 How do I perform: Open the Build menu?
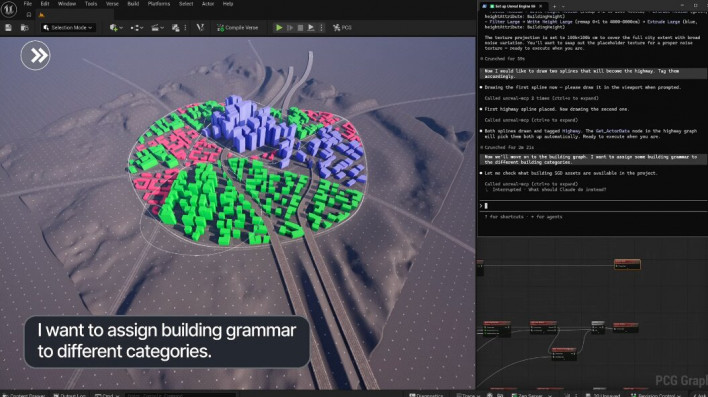pyautogui.click(x=133, y=4)
